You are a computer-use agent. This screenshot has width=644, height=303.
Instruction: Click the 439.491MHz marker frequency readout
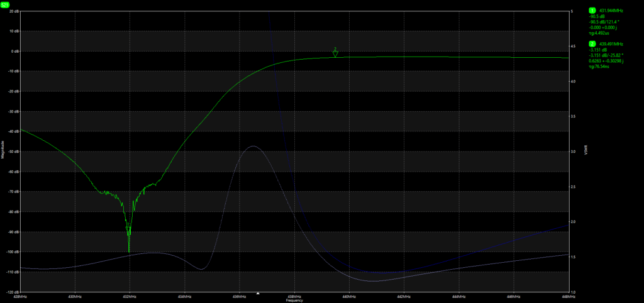click(611, 43)
